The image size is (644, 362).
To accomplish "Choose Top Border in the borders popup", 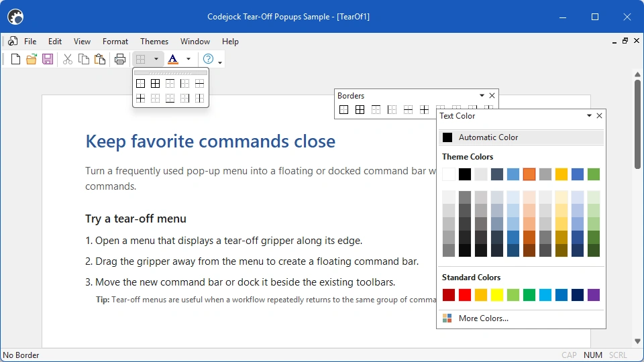I will pyautogui.click(x=170, y=84).
